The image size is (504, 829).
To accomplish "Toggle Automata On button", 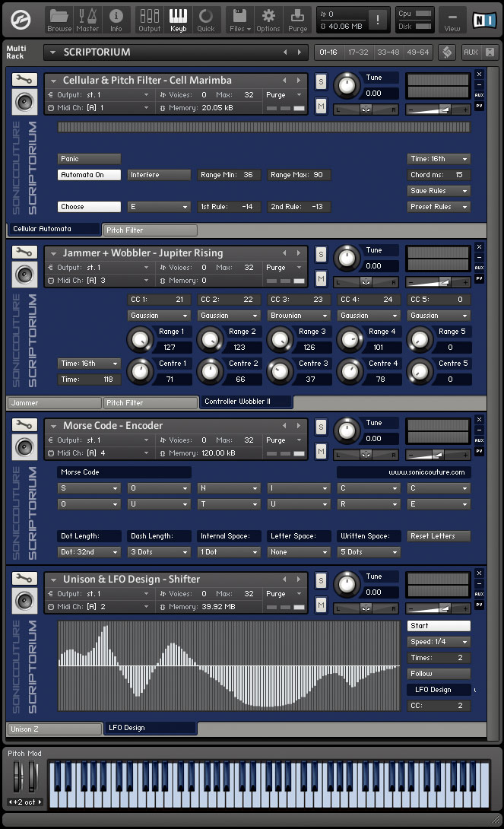I will pyautogui.click(x=89, y=174).
